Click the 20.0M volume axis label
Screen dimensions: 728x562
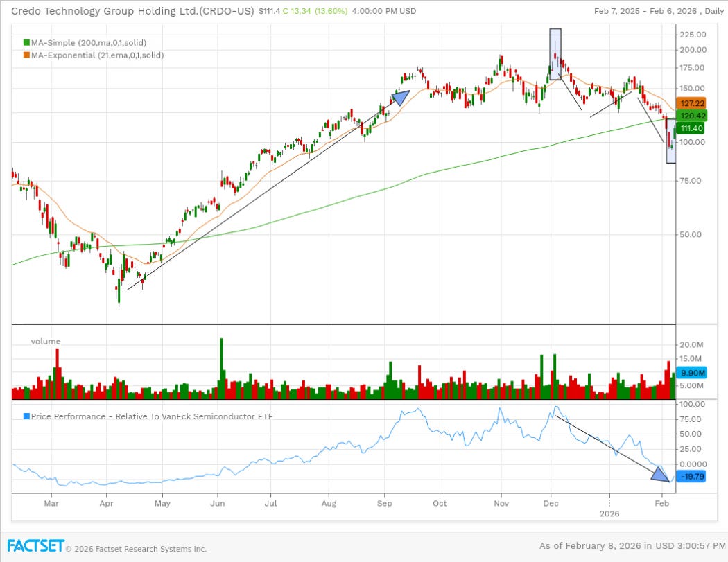pyautogui.click(x=691, y=344)
